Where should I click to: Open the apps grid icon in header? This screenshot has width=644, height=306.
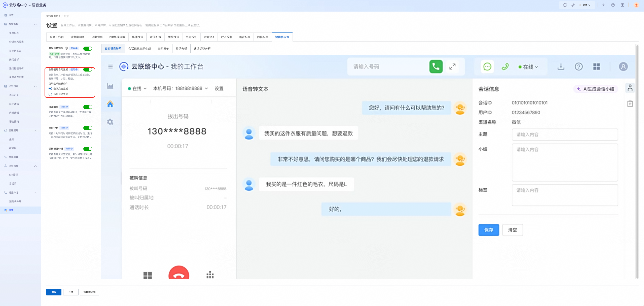pos(622,5)
